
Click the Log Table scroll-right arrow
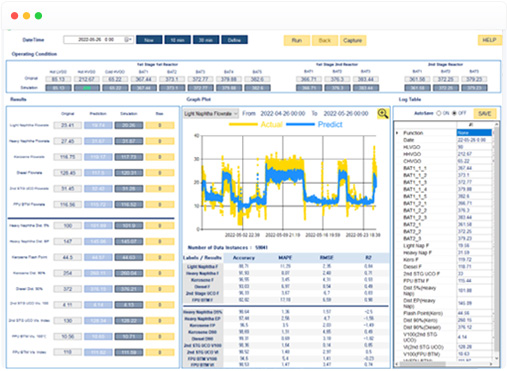[x=491, y=364]
